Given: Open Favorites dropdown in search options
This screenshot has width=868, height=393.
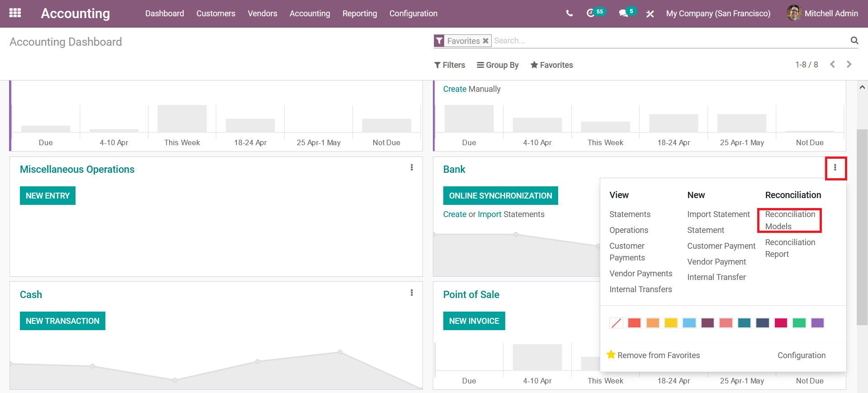Looking at the screenshot, I should click(x=552, y=65).
